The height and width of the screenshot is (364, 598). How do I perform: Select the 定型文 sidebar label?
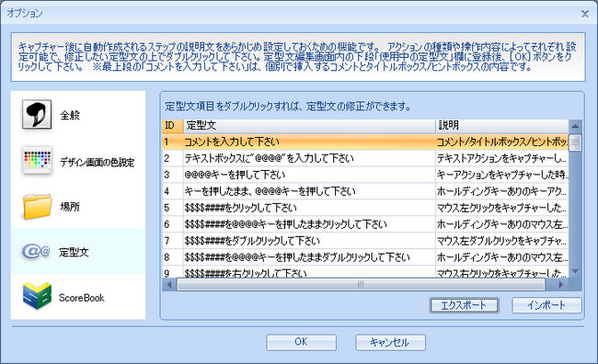click(x=74, y=252)
